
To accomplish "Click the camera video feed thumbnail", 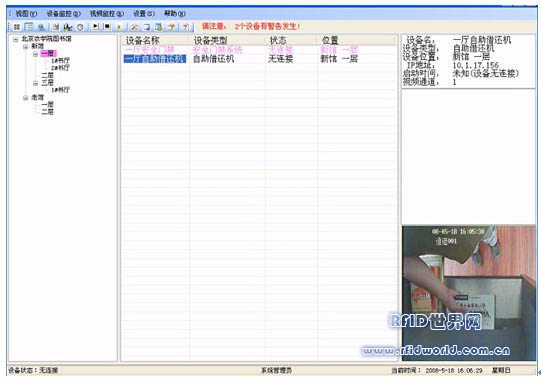I will pyautogui.click(x=469, y=293).
